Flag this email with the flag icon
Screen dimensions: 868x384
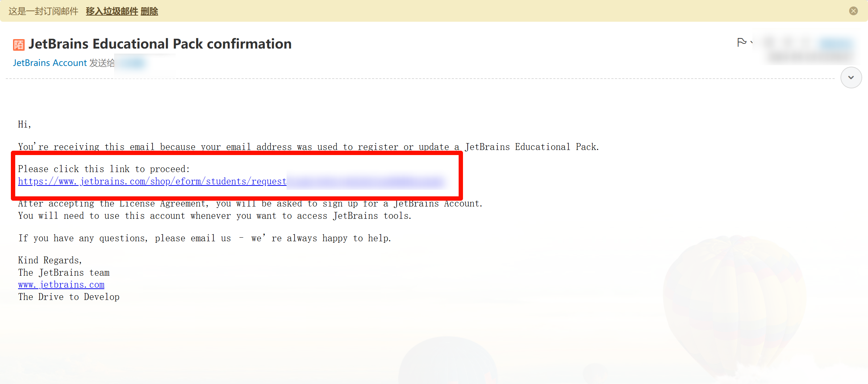click(741, 42)
